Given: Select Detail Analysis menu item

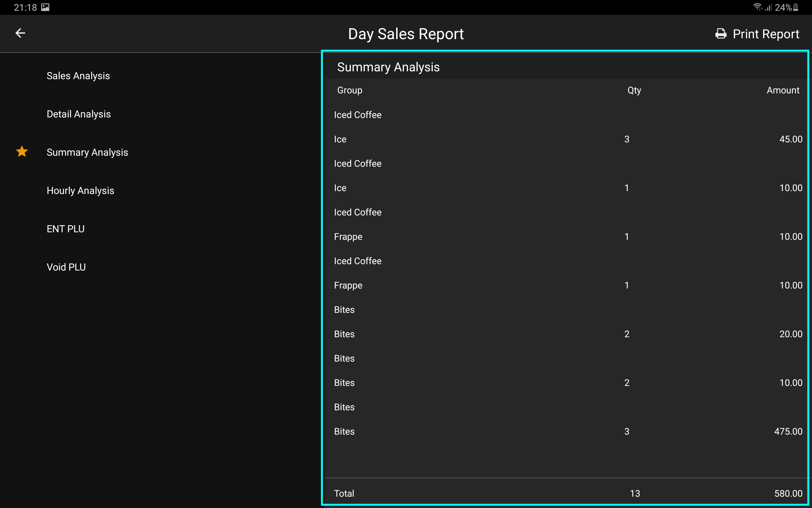Looking at the screenshot, I should (x=79, y=114).
